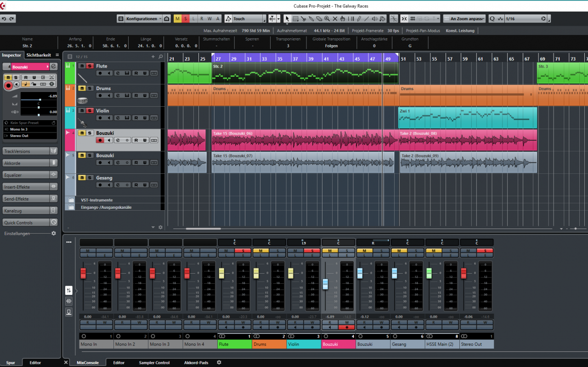
Task: Toggle monitor on Gesang track
Action: (108, 185)
